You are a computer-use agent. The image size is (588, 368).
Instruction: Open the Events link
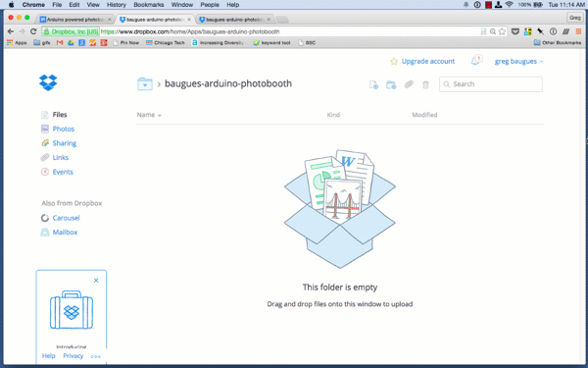[63, 172]
